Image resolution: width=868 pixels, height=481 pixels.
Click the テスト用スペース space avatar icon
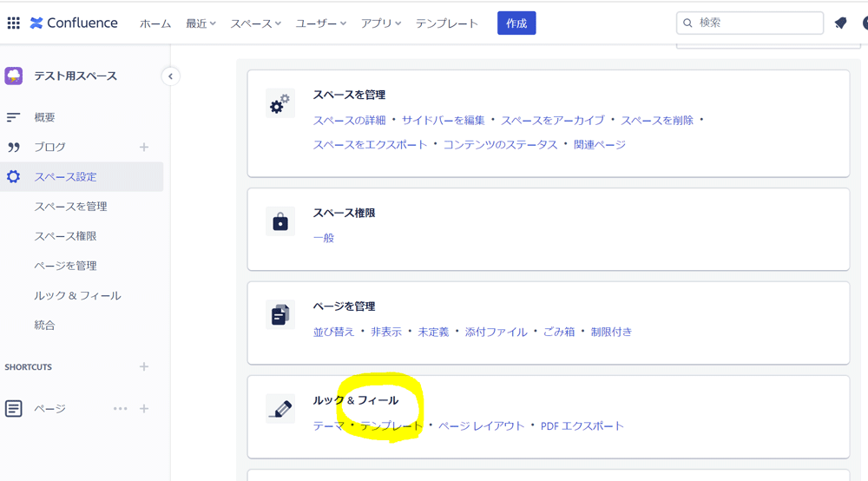(x=13, y=76)
